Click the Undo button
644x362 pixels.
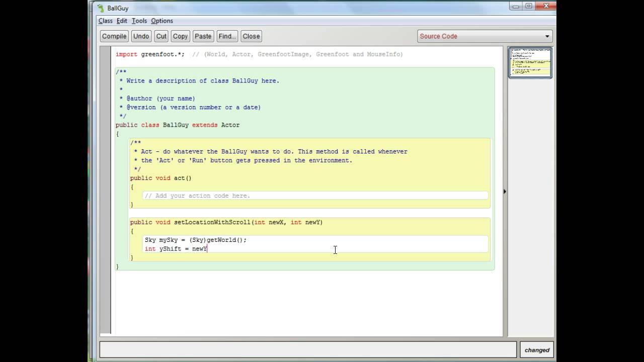(x=141, y=36)
